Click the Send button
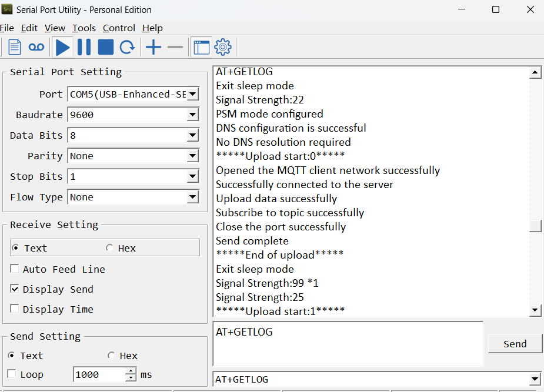The height and width of the screenshot is (392, 544). tap(515, 343)
